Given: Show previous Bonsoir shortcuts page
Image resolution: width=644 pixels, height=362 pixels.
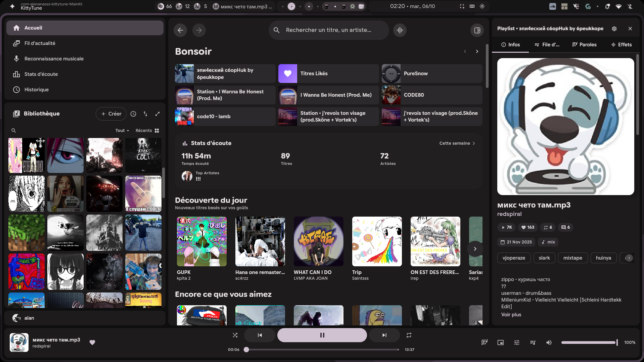Looking at the screenshot, I should [x=465, y=51].
